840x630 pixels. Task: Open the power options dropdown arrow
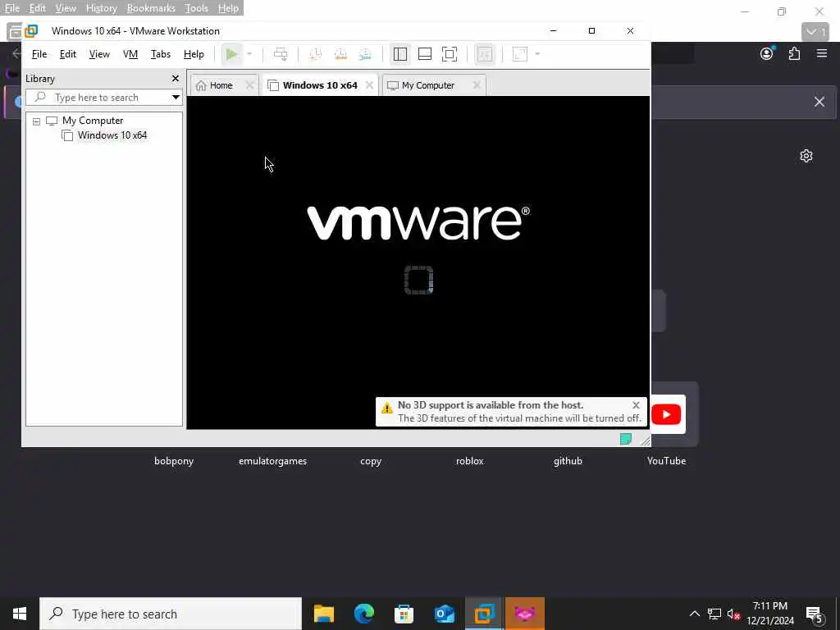pyautogui.click(x=249, y=54)
